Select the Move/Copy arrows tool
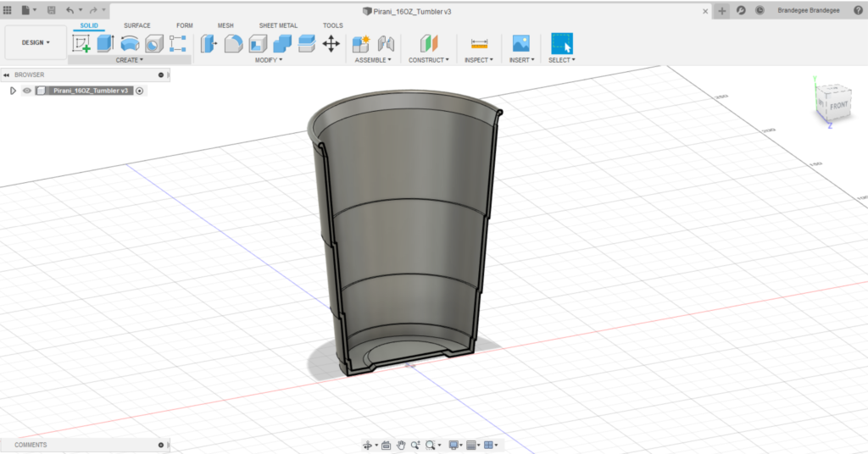The width and height of the screenshot is (868, 454). tap(331, 43)
